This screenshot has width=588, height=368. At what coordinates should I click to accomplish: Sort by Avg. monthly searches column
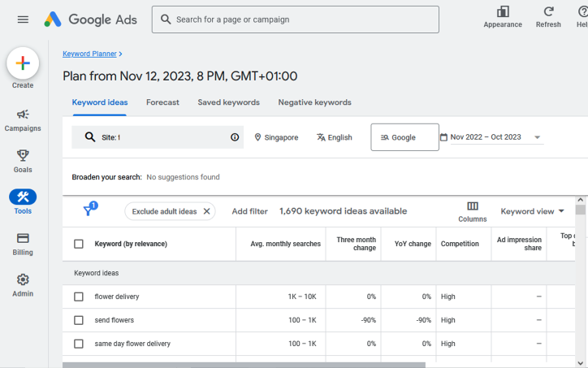tap(285, 244)
